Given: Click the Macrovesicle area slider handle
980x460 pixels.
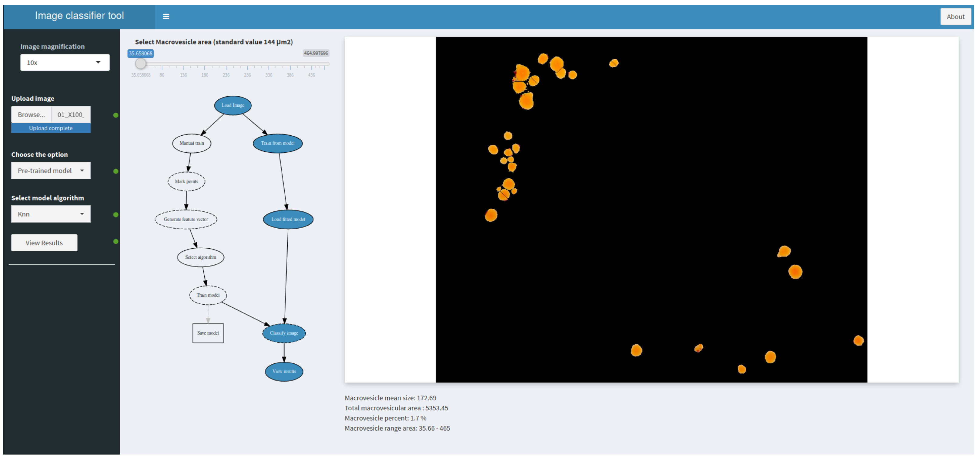Looking at the screenshot, I should [x=141, y=64].
